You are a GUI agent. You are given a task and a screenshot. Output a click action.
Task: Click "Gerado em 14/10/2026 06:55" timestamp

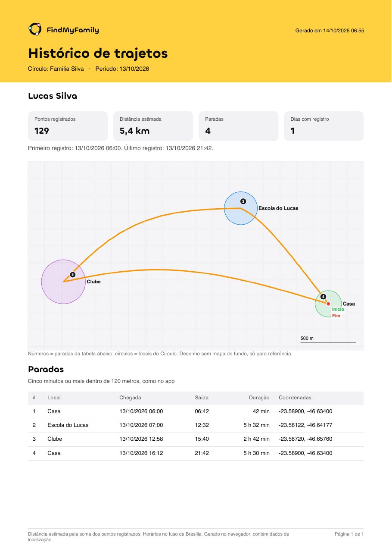tap(330, 31)
